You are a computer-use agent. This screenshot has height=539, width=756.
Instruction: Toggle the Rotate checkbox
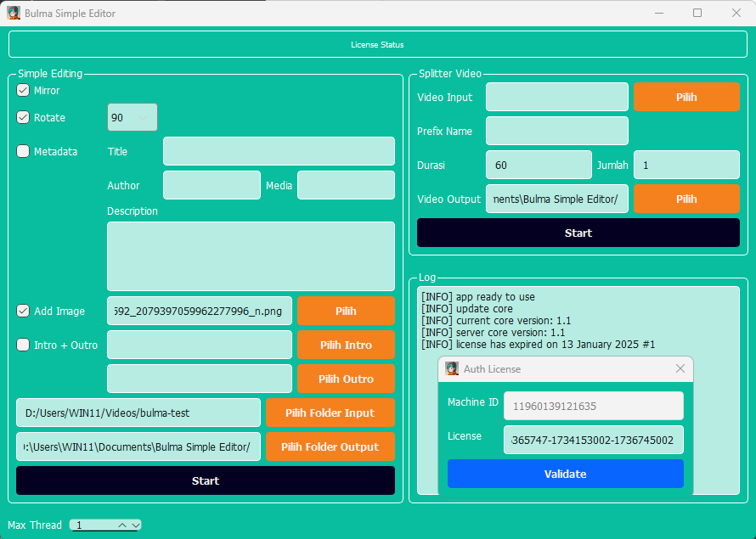[x=23, y=117]
